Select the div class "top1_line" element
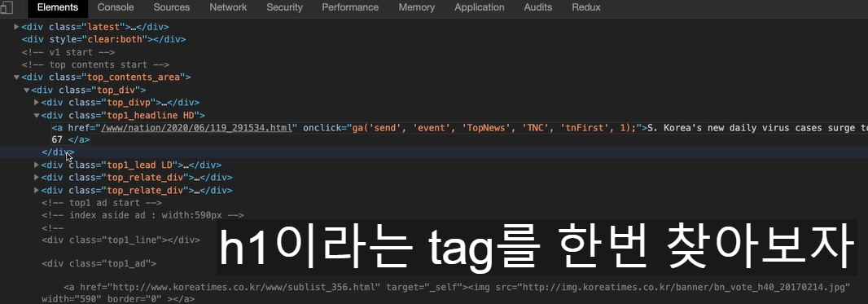The width and height of the screenshot is (868, 304). tap(121, 240)
